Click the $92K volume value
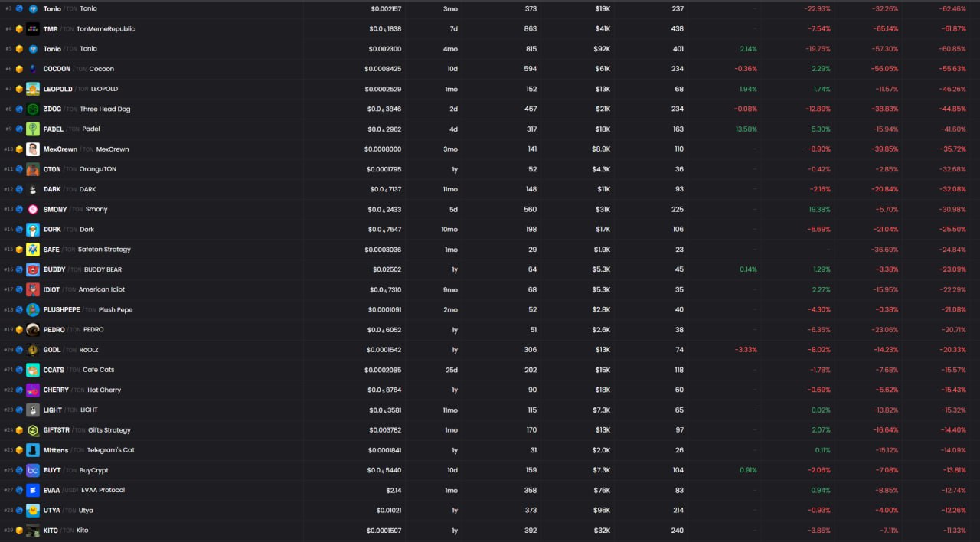This screenshot has height=542, width=980. coord(602,49)
